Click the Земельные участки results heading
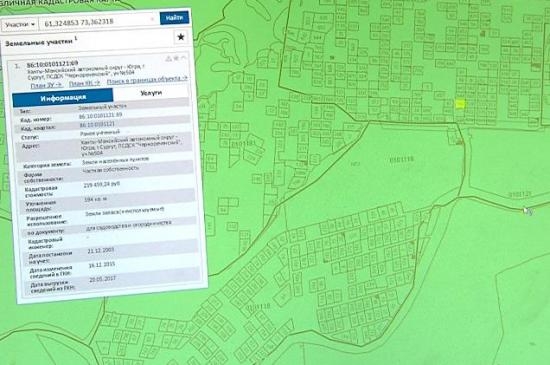550x365 pixels. pos(39,42)
